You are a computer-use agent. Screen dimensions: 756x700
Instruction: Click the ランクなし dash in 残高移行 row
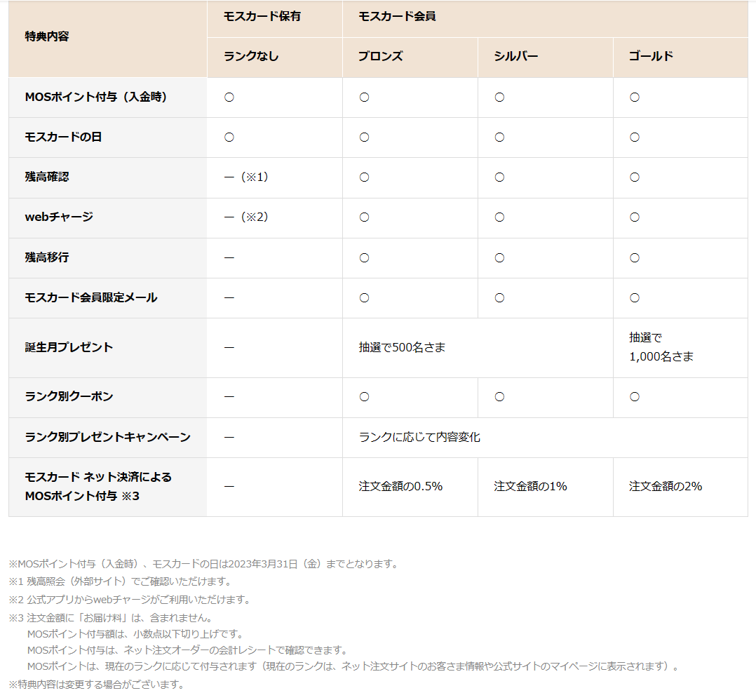229,258
